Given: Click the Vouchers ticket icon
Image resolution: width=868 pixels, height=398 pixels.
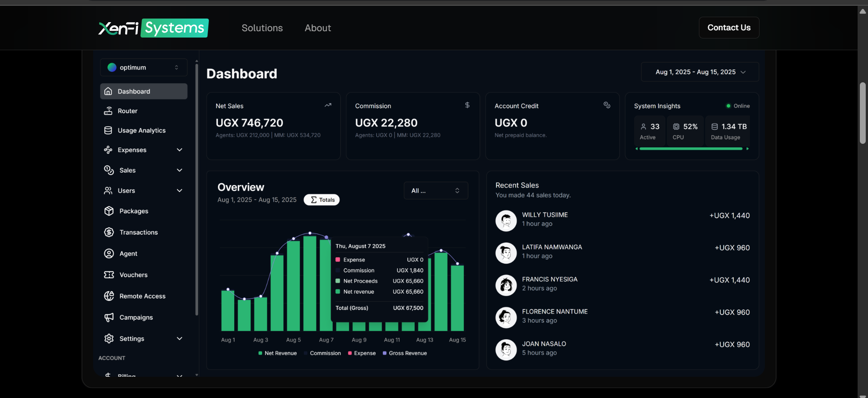Looking at the screenshot, I should [109, 275].
